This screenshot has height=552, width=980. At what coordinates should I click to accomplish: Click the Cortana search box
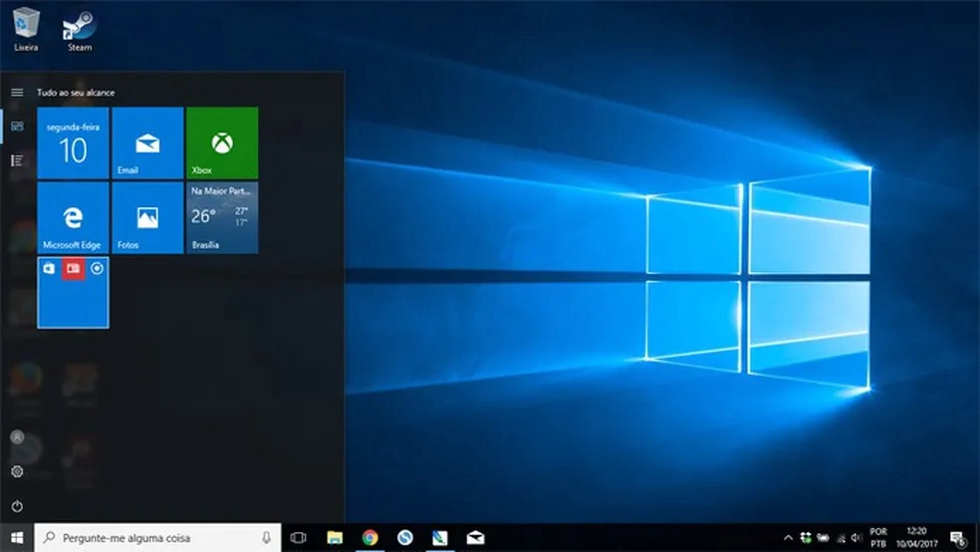pyautogui.click(x=149, y=538)
